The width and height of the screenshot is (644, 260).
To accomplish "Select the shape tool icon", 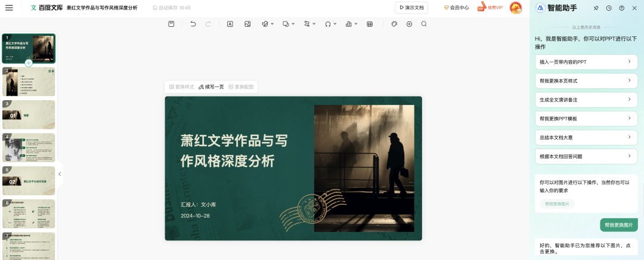I will point(286,24).
